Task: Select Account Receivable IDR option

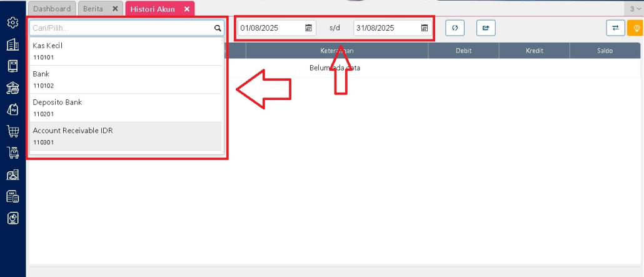Action: click(x=125, y=136)
